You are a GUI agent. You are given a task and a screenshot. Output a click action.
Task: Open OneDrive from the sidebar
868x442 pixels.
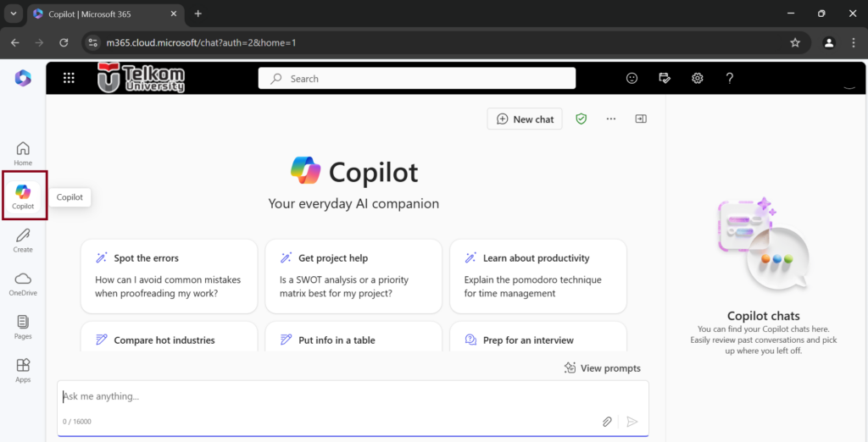tap(23, 283)
